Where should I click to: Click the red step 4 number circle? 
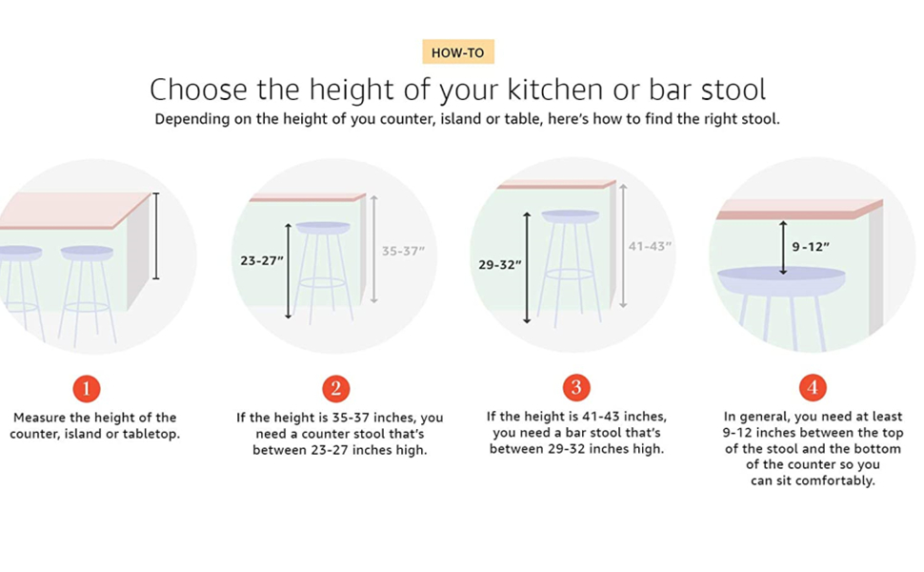click(813, 388)
